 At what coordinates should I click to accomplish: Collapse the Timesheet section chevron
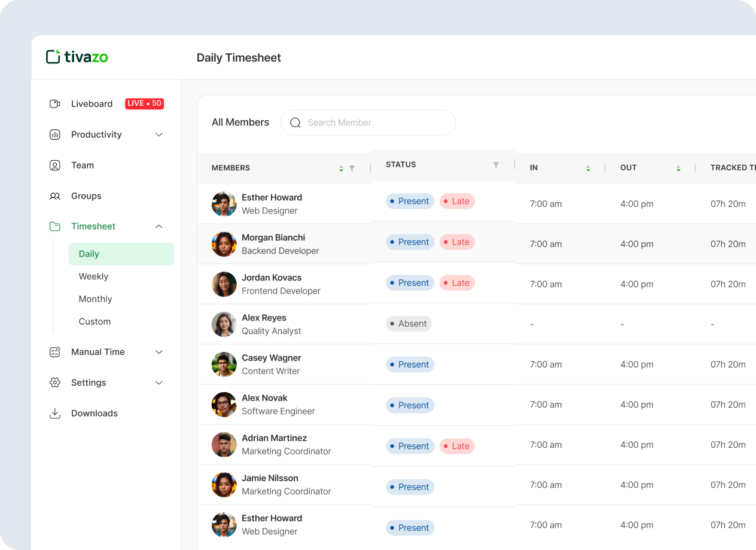point(159,227)
